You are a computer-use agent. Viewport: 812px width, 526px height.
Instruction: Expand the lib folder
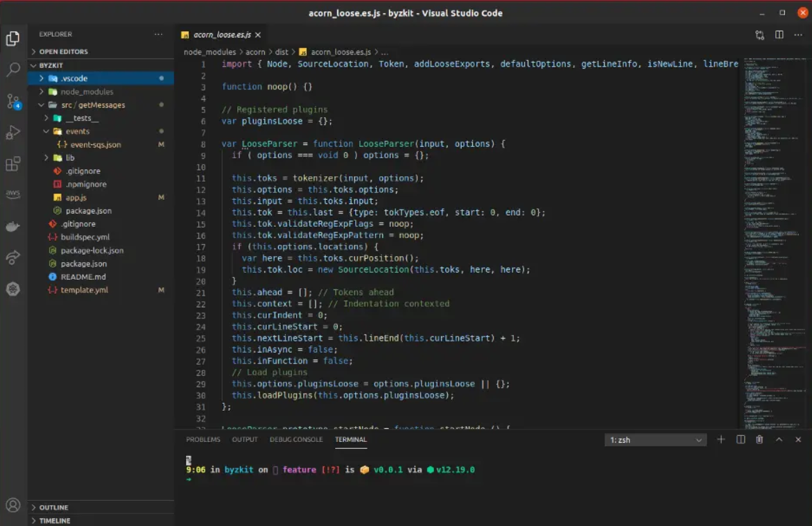click(101, 158)
